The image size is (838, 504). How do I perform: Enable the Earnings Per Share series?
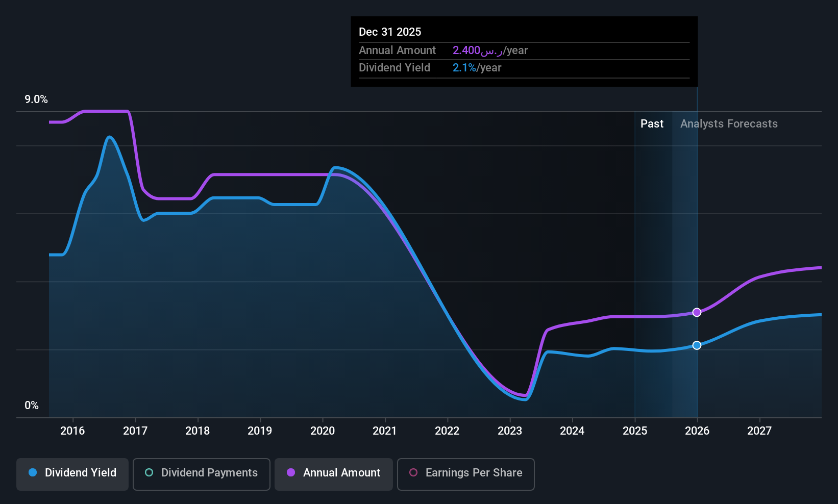(x=466, y=474)
